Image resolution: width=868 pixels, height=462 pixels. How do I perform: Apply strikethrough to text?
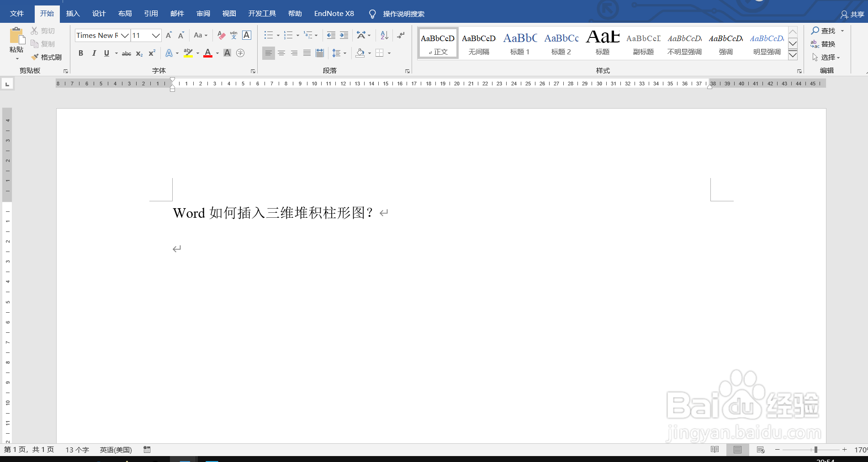126,53
